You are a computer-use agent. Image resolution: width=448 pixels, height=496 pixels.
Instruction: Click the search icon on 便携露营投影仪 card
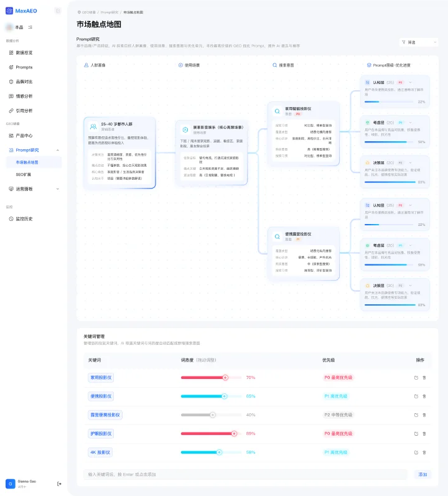click(278, 236)
